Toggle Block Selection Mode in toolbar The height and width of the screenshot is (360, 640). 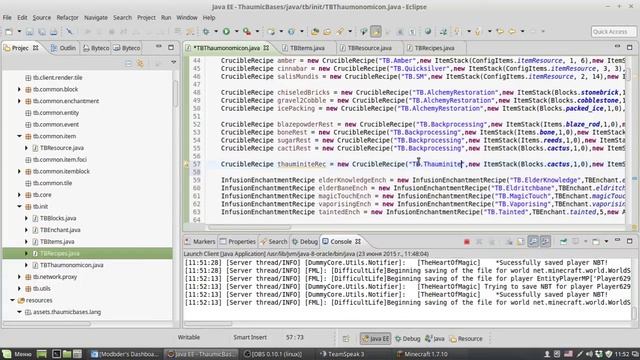pyautogui.click(x=400, y=31)
